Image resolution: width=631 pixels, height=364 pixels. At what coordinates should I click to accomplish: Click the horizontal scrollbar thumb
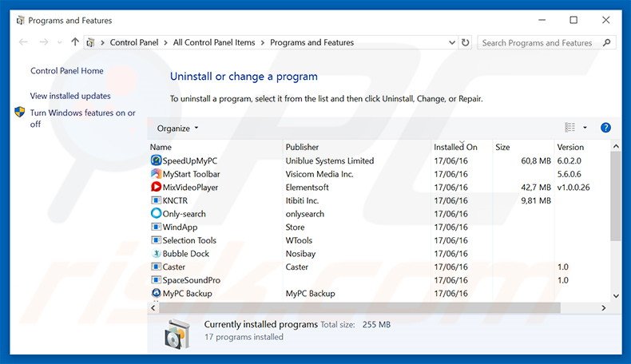coord(359,307)
